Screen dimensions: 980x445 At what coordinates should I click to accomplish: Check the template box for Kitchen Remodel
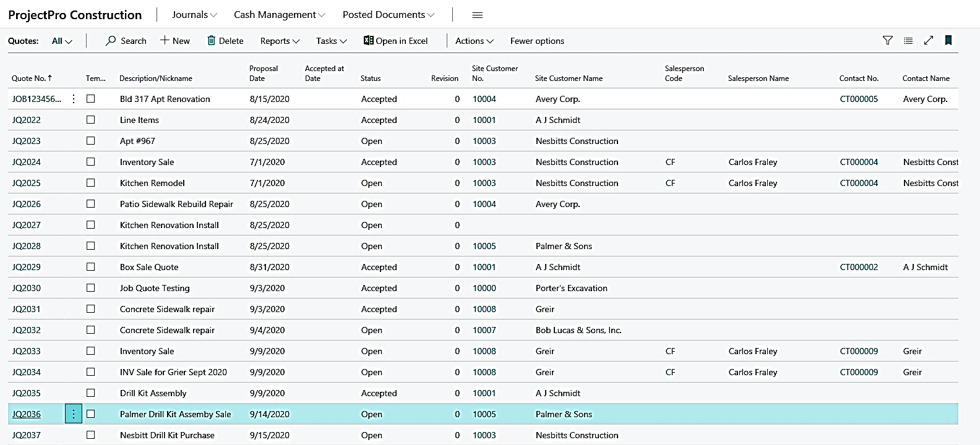(91, 183)
